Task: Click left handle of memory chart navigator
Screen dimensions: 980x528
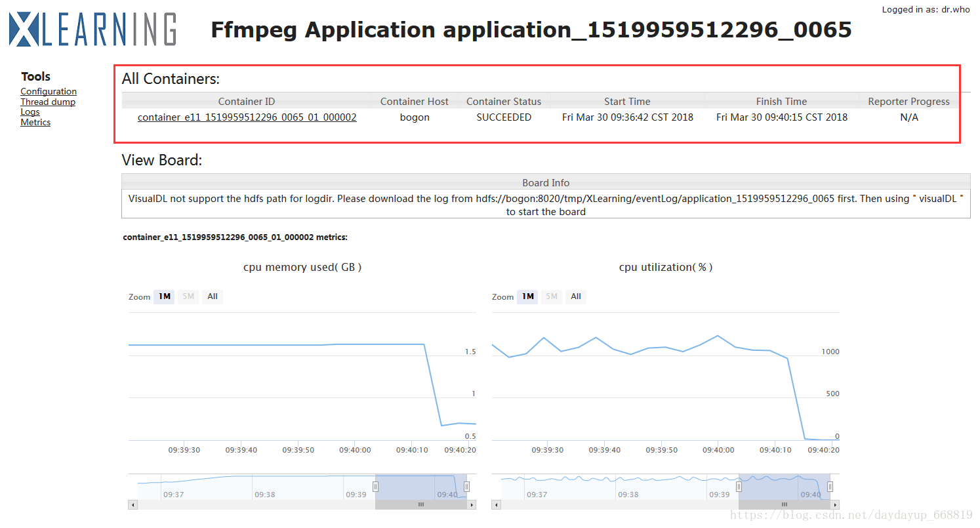Action: pyautogui.click(x=376, y=486)
